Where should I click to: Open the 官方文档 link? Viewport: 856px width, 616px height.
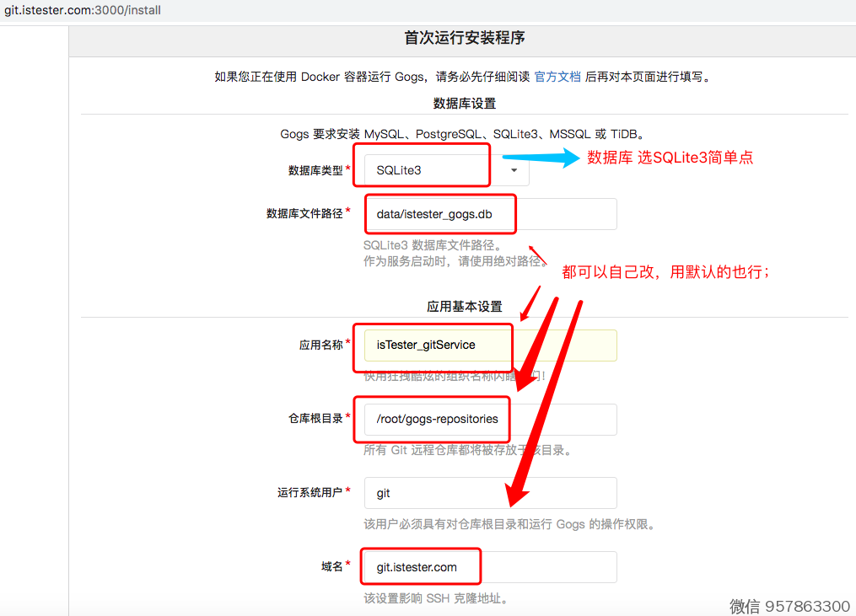point(557,77)
